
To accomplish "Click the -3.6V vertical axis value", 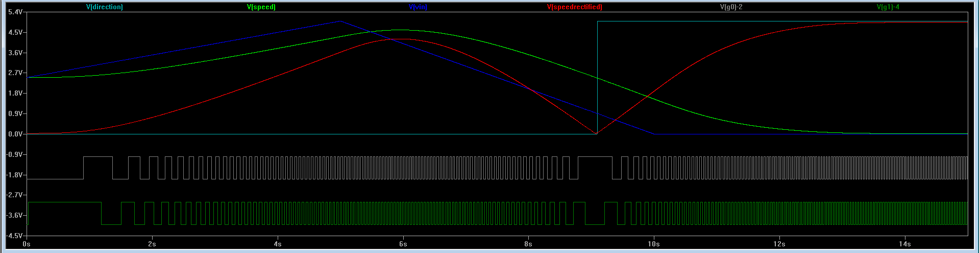I will pos(14,215).
